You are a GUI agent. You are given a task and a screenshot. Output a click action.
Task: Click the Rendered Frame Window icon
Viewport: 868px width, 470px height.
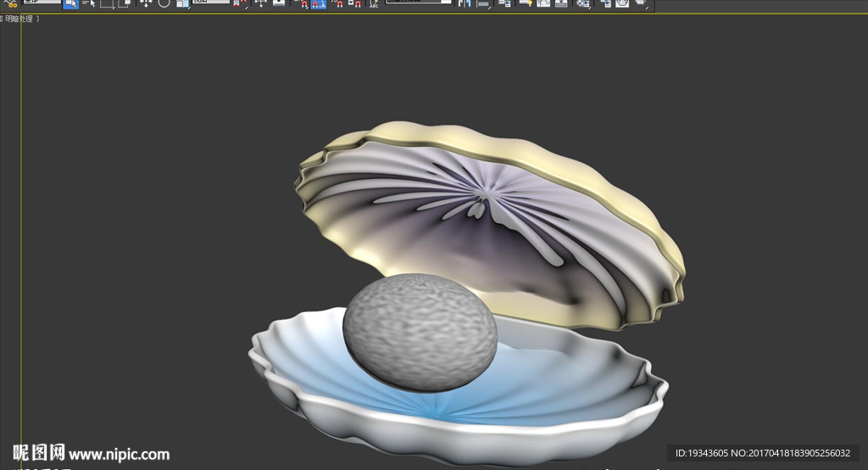point(622,3)
